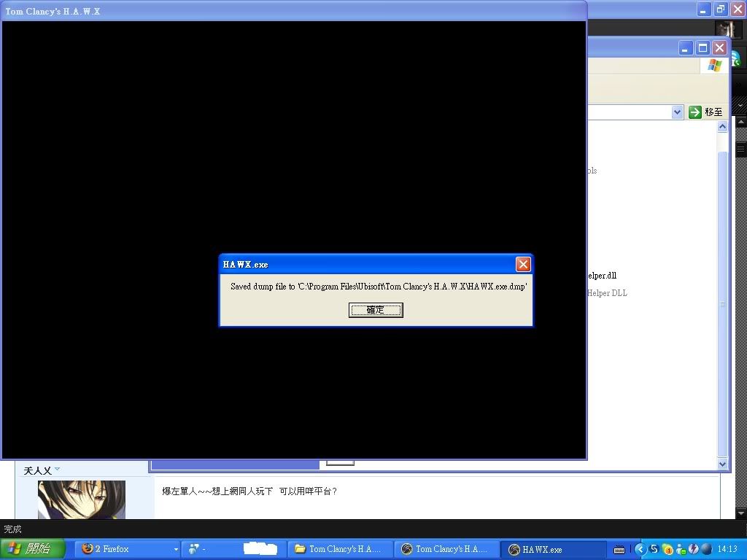The width and height of the screenshot is (747, 560).
Task: Close the HAWX.exe dump file dialog
Action: coord(522,265)
